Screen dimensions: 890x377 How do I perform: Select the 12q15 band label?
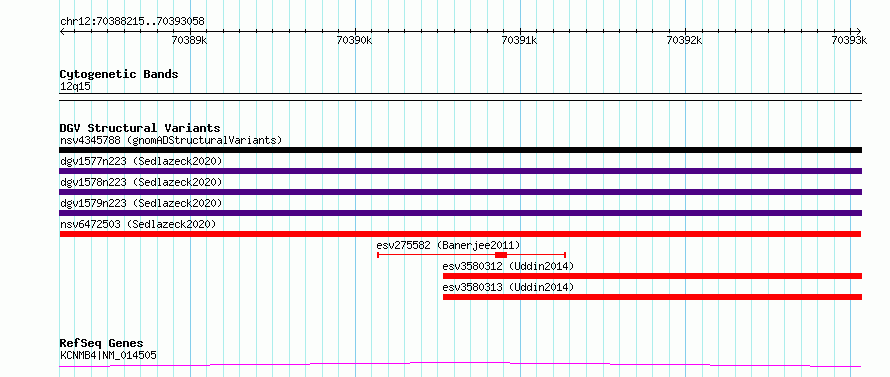[x=75, y=87]
